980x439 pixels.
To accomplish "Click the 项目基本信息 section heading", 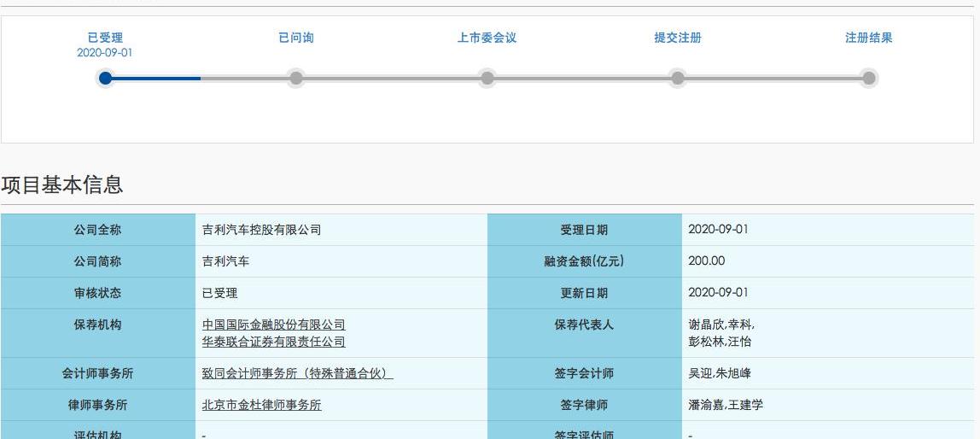I will pyautogui.click(x=61, y=184).
